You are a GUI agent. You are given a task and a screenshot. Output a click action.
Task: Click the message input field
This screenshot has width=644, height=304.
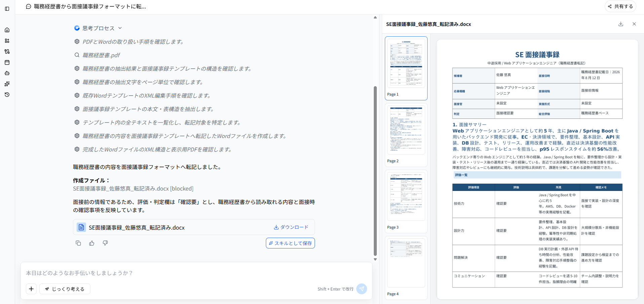click(x=196, y=273)
